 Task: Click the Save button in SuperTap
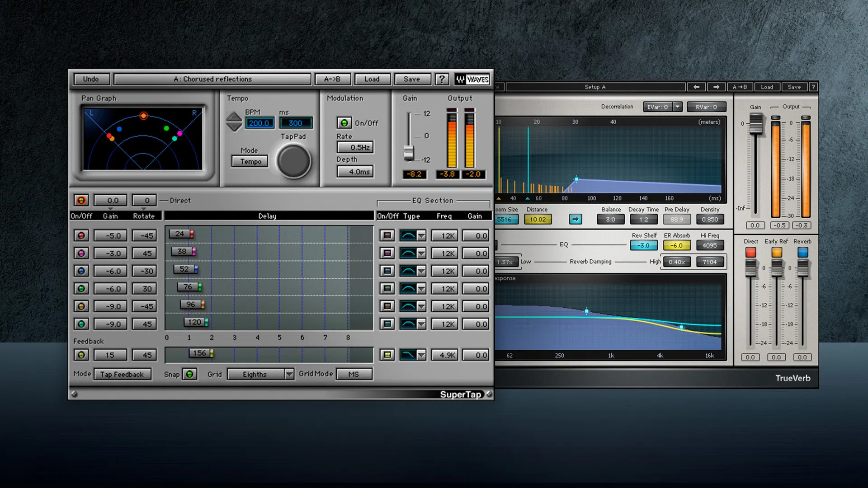412,79
